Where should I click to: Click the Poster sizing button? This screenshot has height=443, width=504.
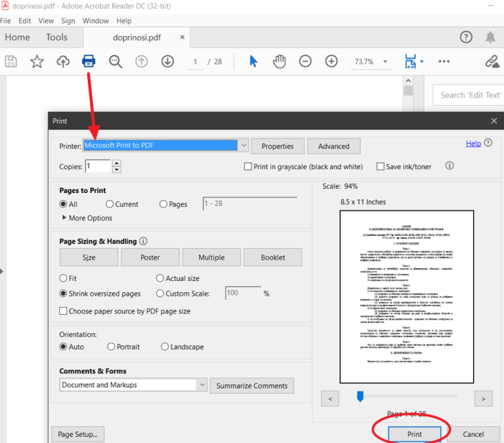(150, 257)
